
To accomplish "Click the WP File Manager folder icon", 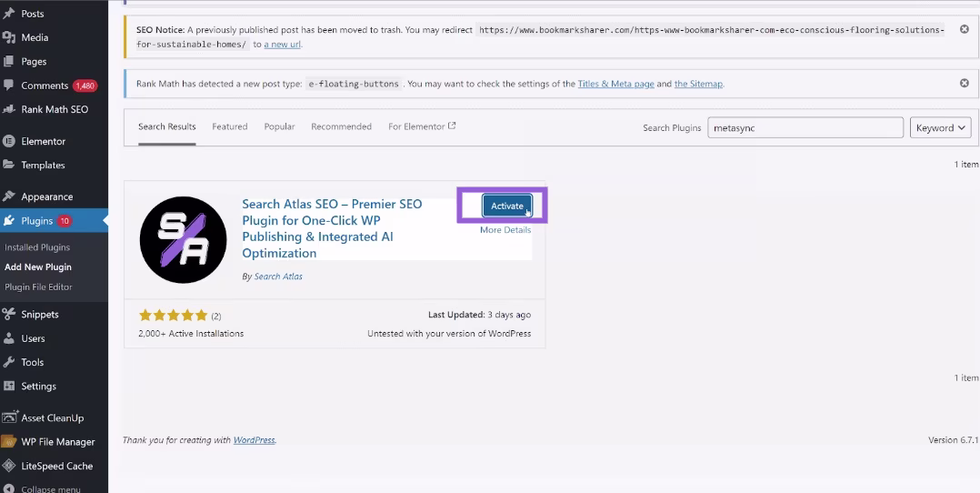I will pos(9,442).
